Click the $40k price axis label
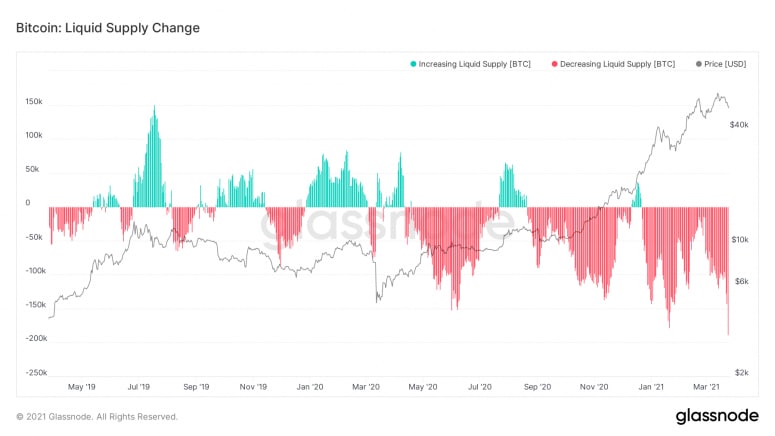This screenshot has height=436, width=775. tap(740, 125)
